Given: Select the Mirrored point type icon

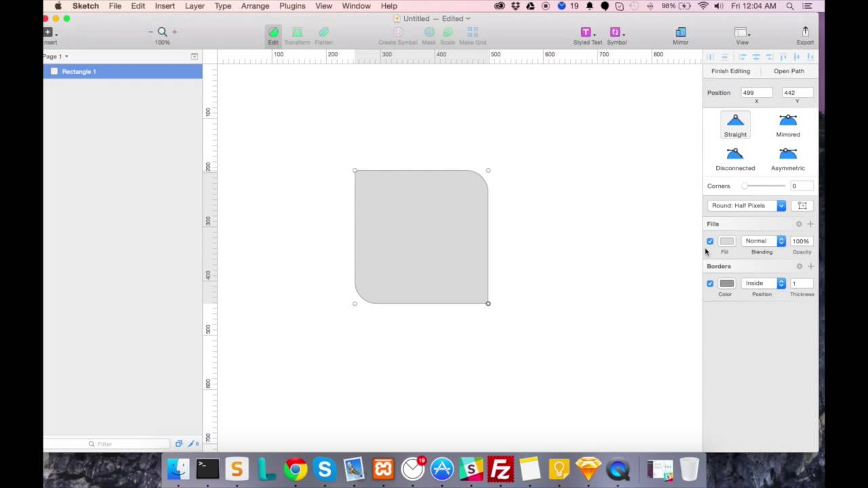Looking at the screenshot, I should click(x=788, y=122).
